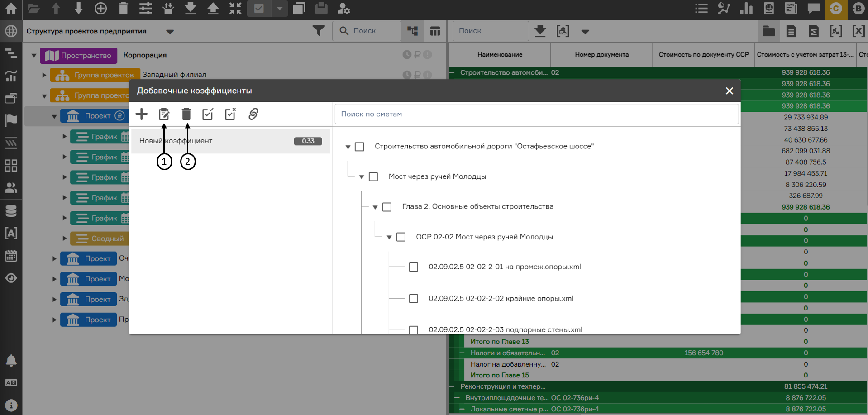Click the Поиск по сметам field

point(537,114)
